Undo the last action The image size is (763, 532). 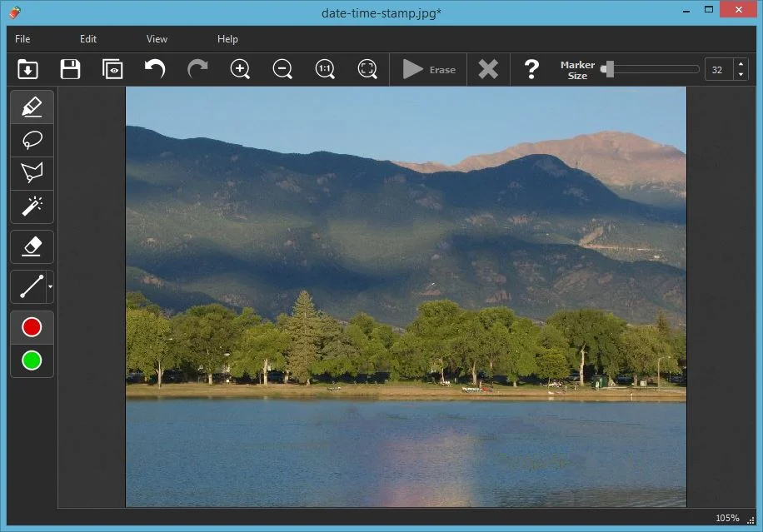coord(155,69)
